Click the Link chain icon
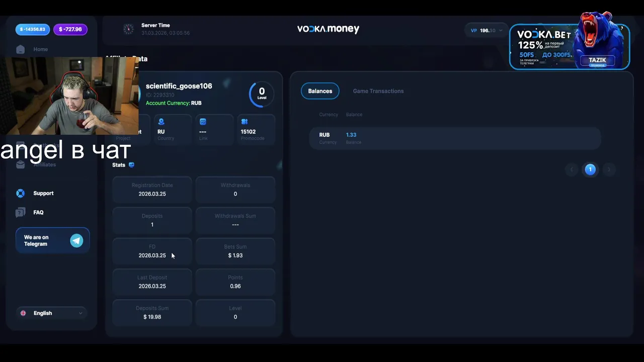This screenshot has width=644, height=362. coord(203,122)
